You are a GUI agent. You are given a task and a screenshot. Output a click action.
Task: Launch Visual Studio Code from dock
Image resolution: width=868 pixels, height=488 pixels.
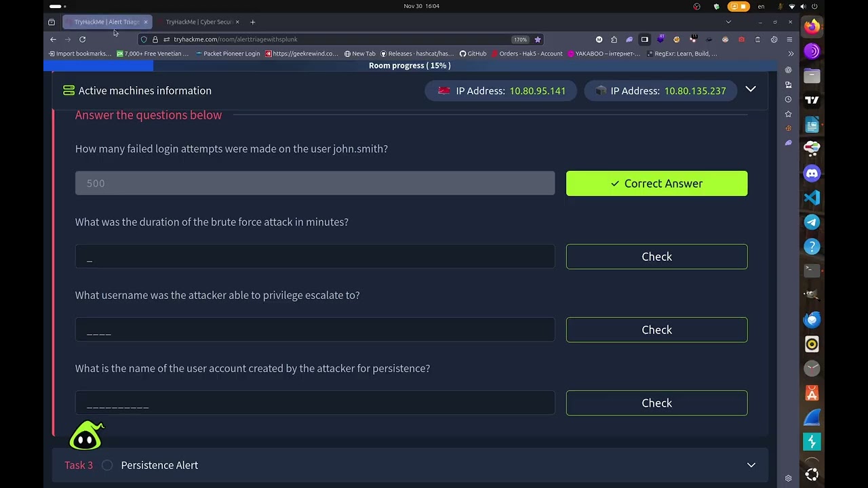click(x=812, y=198)
